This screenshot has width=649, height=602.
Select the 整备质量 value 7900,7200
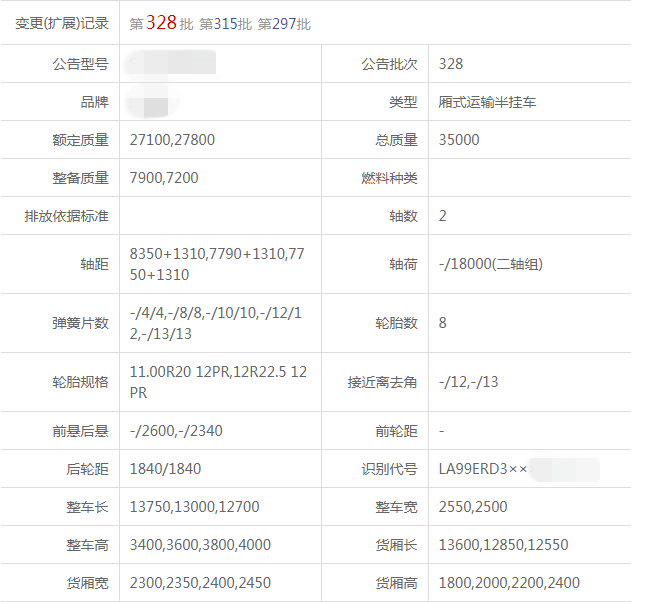[x=164, y=178]
